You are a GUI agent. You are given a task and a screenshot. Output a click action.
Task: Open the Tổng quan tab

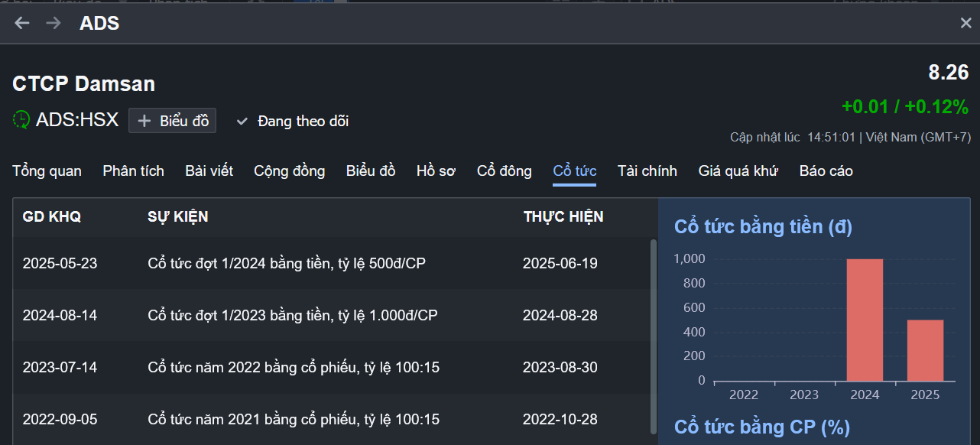[47, 171]
